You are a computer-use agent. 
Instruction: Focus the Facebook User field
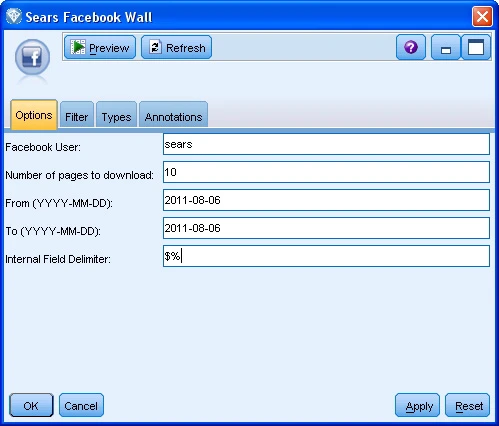(x=326, y=144)
